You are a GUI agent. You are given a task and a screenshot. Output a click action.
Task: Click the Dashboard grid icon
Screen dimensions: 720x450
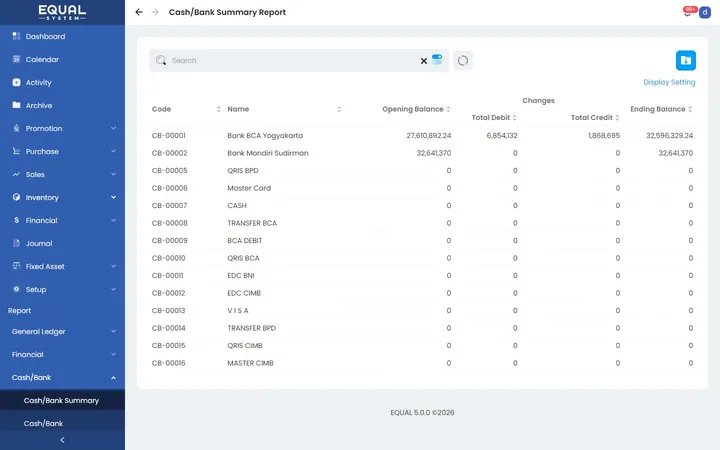(x=17, y=36)
